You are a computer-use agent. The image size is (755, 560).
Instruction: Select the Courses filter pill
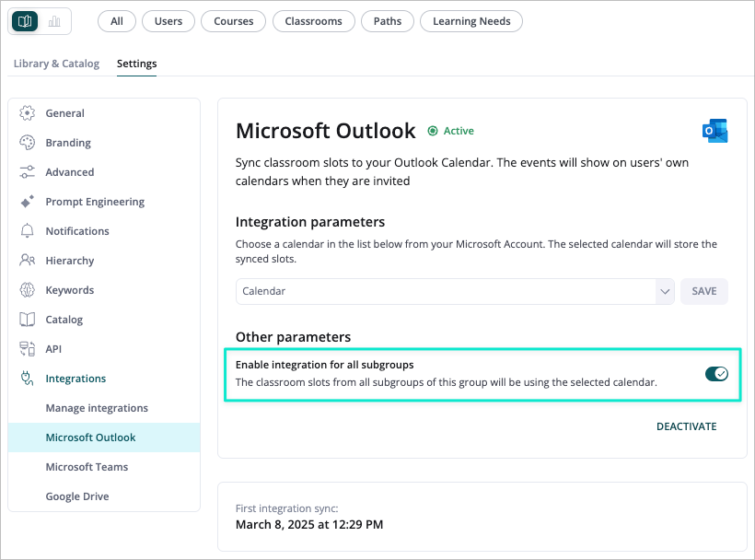point(233,21)
